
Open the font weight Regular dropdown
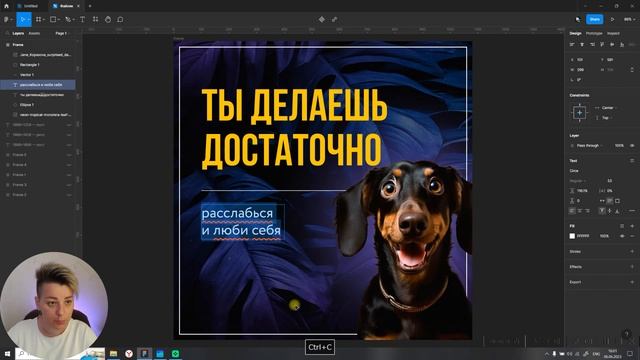(x=578, y=180)
